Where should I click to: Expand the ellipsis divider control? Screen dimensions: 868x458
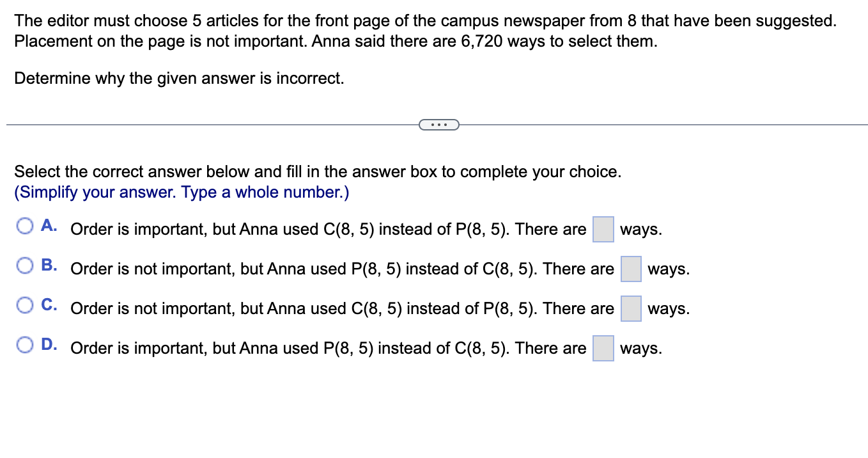click(x=439, y=124)
